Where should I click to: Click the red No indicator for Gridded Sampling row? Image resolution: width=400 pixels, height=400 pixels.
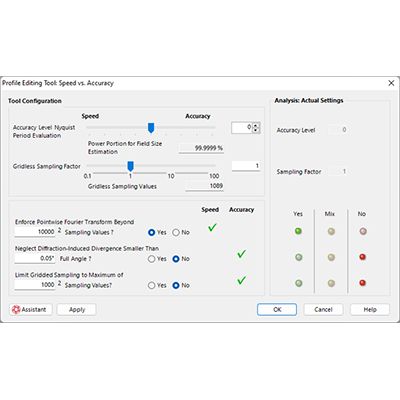pyautogui.click(x=363, y=283)
